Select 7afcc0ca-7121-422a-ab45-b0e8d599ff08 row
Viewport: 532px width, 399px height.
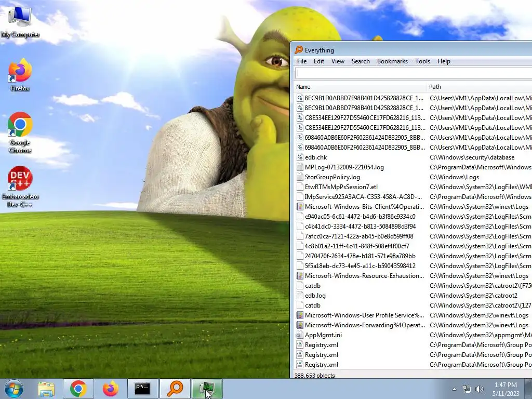413,236
